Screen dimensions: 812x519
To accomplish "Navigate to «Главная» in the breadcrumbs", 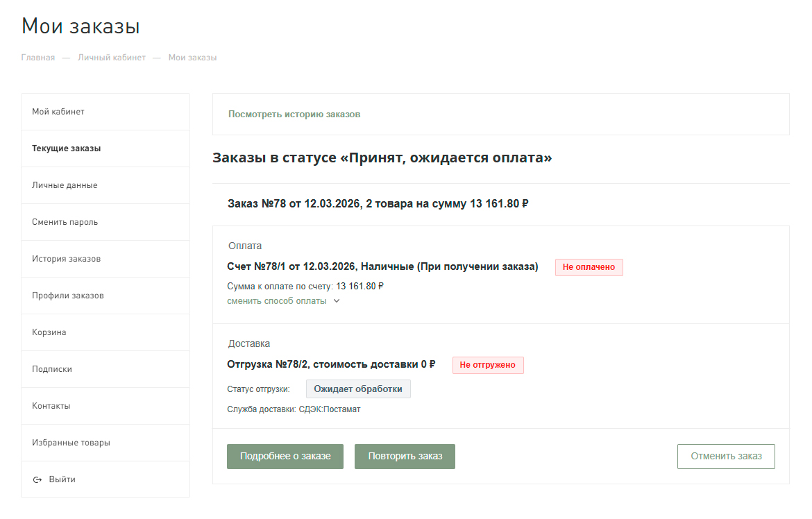I will point(37,57).
